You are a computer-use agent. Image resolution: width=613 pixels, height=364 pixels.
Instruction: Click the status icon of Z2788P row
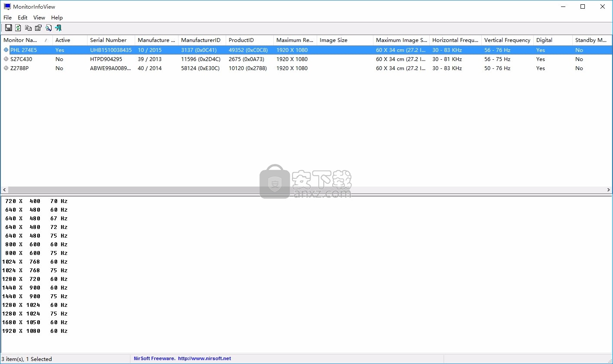pyautogui.click(x=6, y=68)
